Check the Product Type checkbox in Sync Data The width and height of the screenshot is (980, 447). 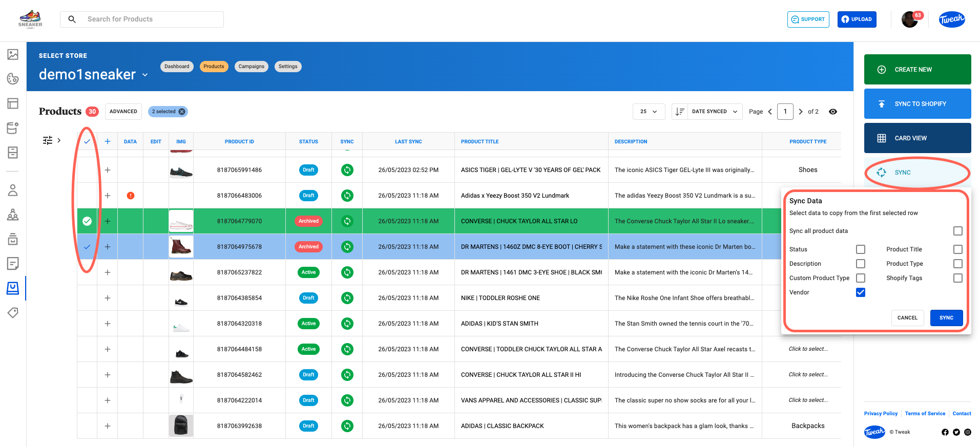point(958,264)
